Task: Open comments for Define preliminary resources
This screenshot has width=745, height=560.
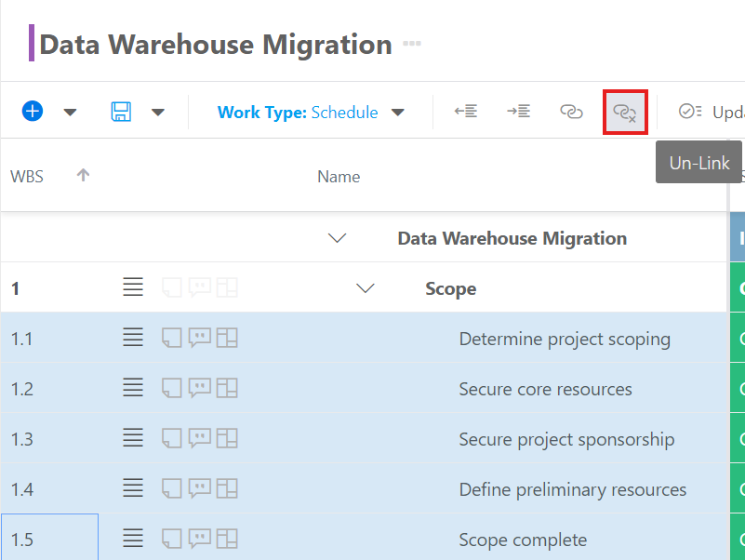Action: pos(200,488)
